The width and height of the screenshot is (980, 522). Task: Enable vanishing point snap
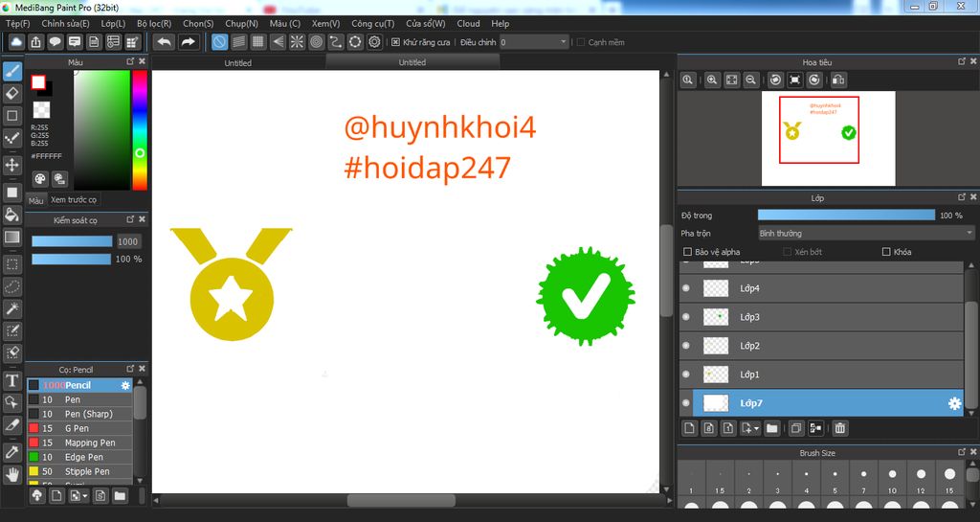click(x=278, y=42)
